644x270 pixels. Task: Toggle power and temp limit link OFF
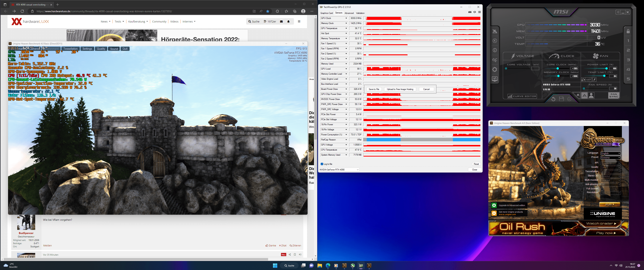point(587,80)
